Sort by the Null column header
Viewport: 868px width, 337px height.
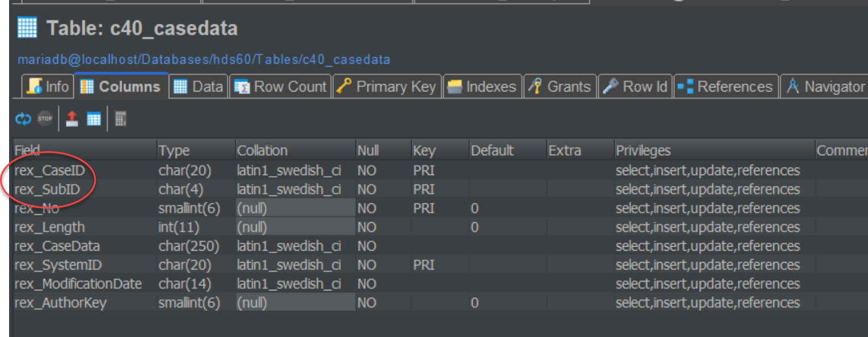tap(383, 150)
